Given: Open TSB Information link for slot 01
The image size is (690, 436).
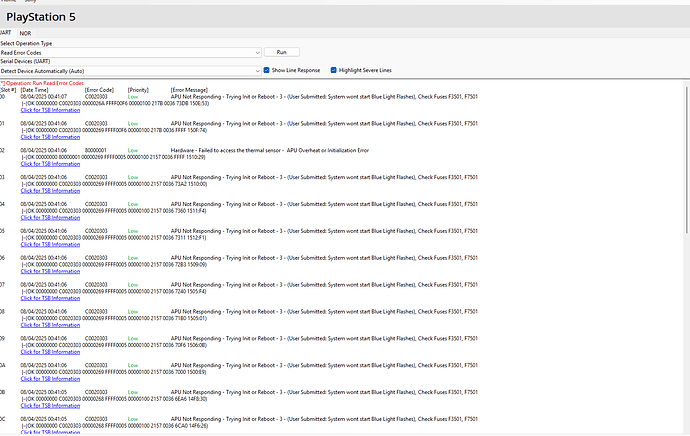Looking at the screenshot, I should tap(50, 137).
